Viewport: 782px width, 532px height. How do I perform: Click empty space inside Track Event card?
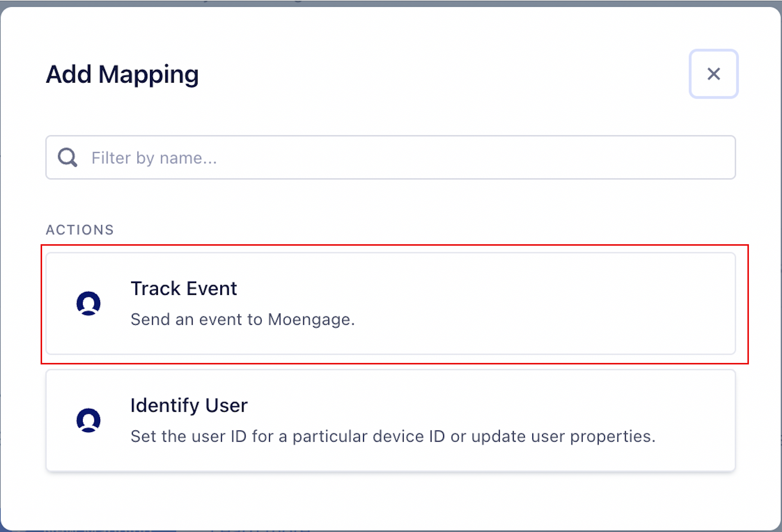tap(545, 304)
